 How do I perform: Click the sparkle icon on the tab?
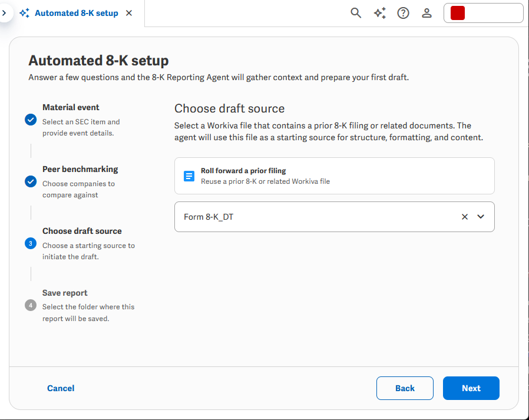click(24, 13)
